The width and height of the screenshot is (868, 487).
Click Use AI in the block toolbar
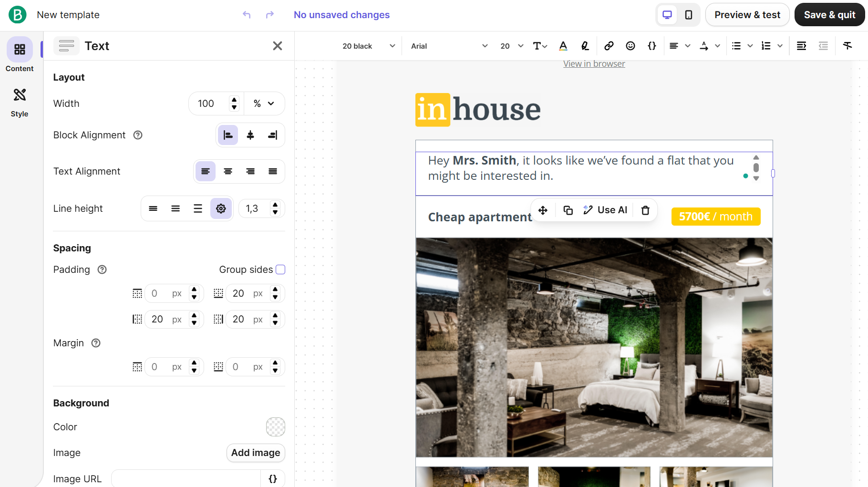[605, 210]
